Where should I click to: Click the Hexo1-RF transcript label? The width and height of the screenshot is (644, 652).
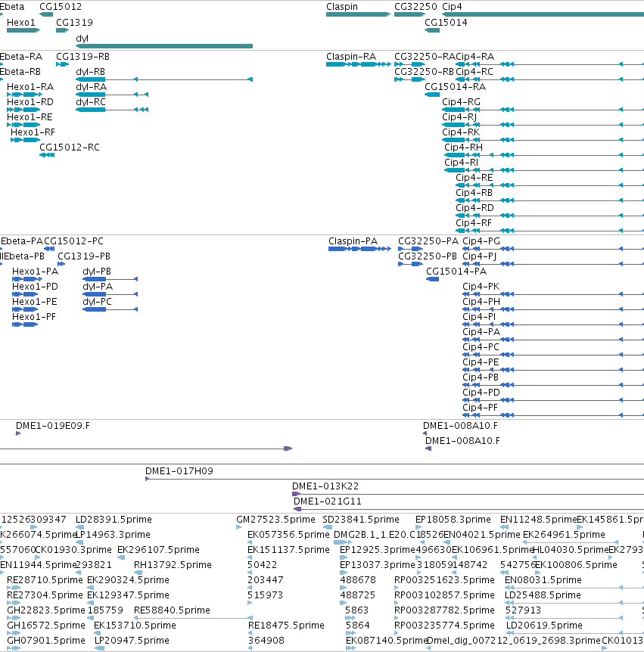pyautogui.click(x=33, y=132)
